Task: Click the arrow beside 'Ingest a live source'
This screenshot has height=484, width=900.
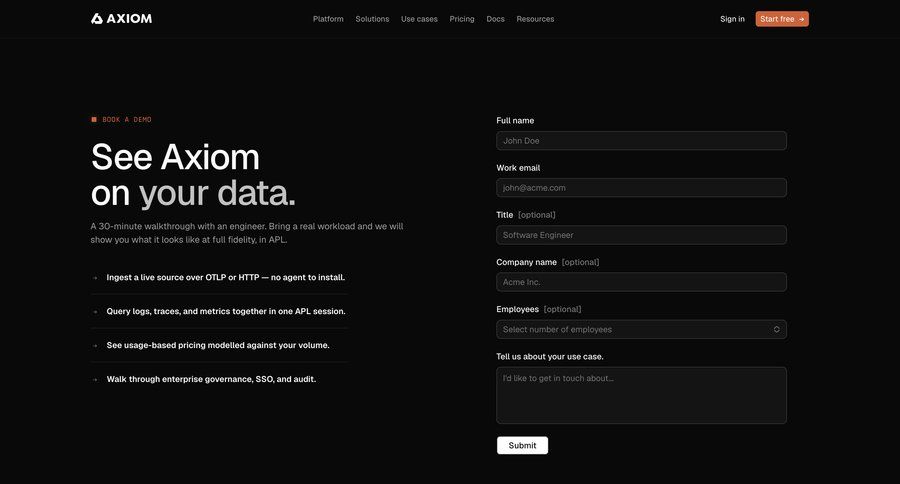Action: coord(95,278)
